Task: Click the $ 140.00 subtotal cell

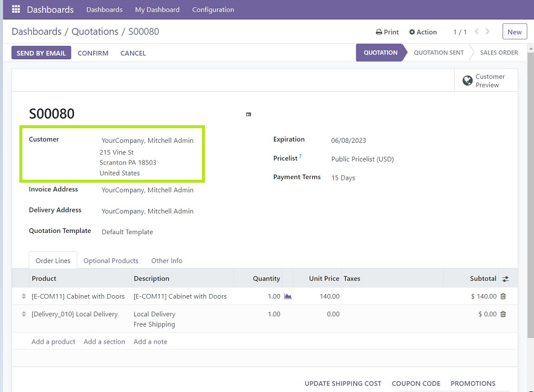Action: [x=484, y=296]
